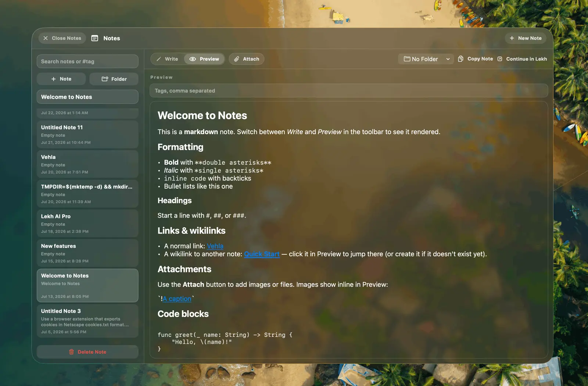Click the Continue in Lekh arrow icon
The width and height of the screenshot is (588, 386).
click(500, 59)
